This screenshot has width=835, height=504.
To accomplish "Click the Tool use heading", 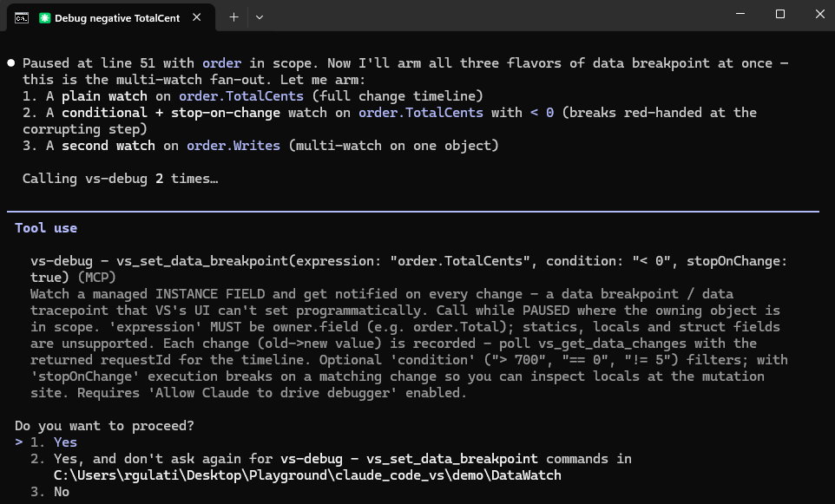I will [46, 228].
